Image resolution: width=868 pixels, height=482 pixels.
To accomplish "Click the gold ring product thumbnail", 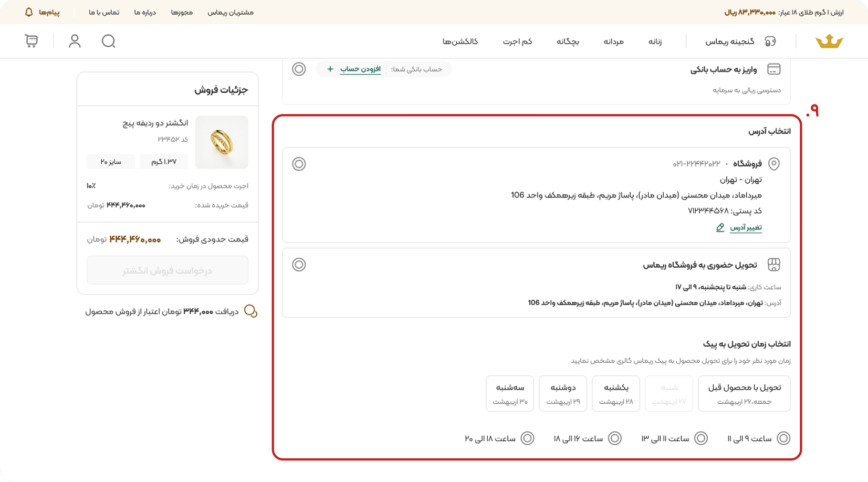I will point(222,142).
